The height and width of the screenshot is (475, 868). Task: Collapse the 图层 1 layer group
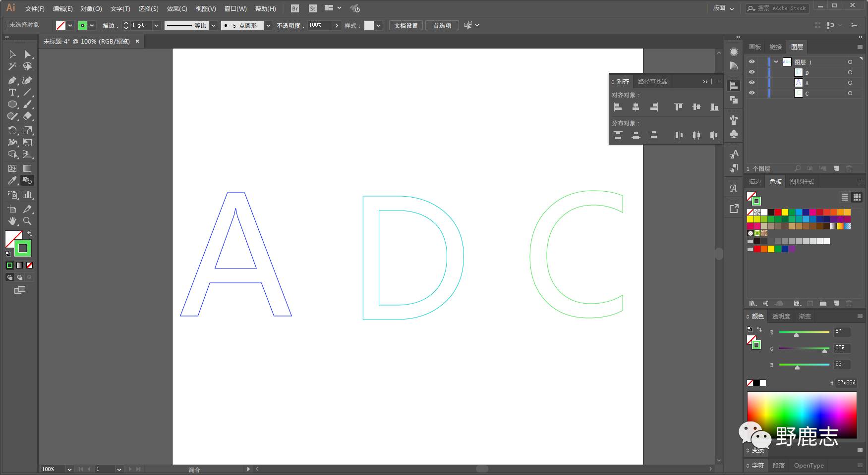776,62
